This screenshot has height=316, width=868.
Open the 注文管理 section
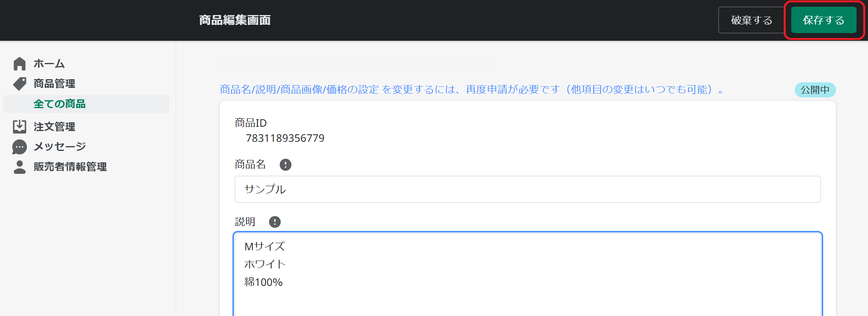(54, 127)
